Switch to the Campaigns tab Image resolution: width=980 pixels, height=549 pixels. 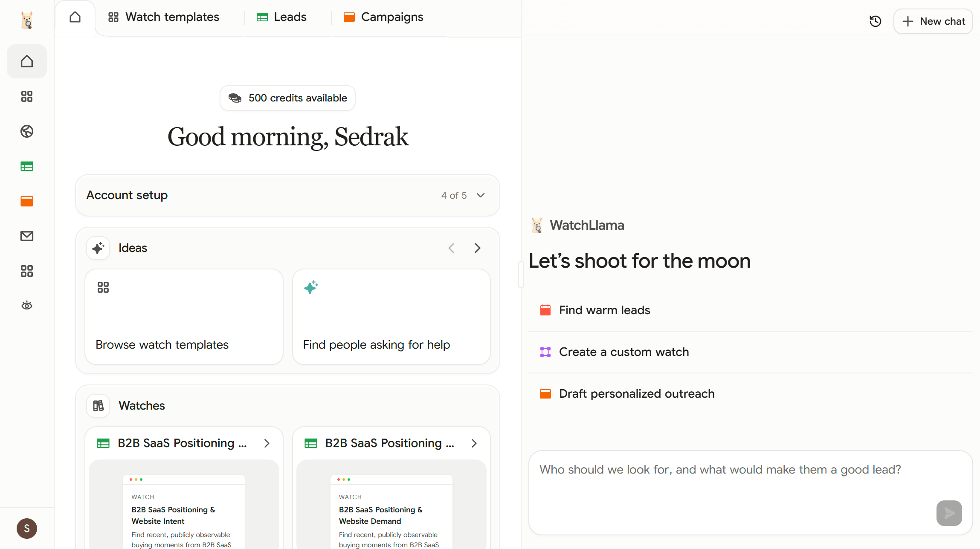click(383, 17)
